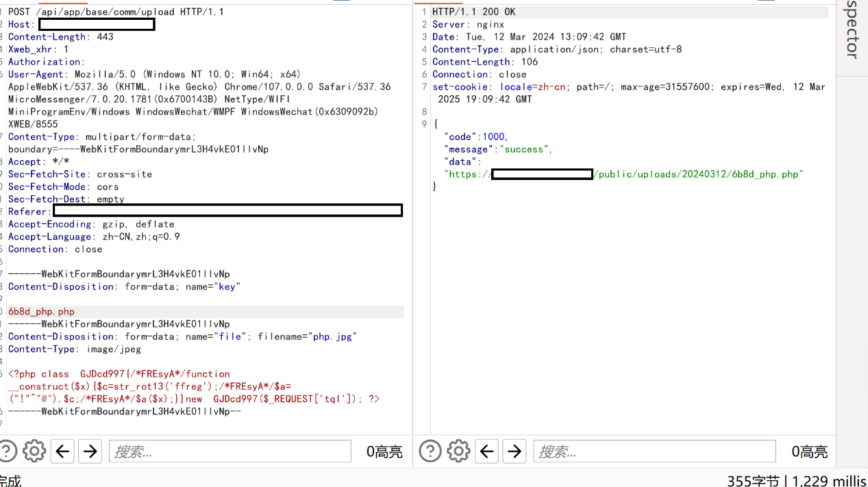Click the <?php class GJDcd997 payload line

119,374
